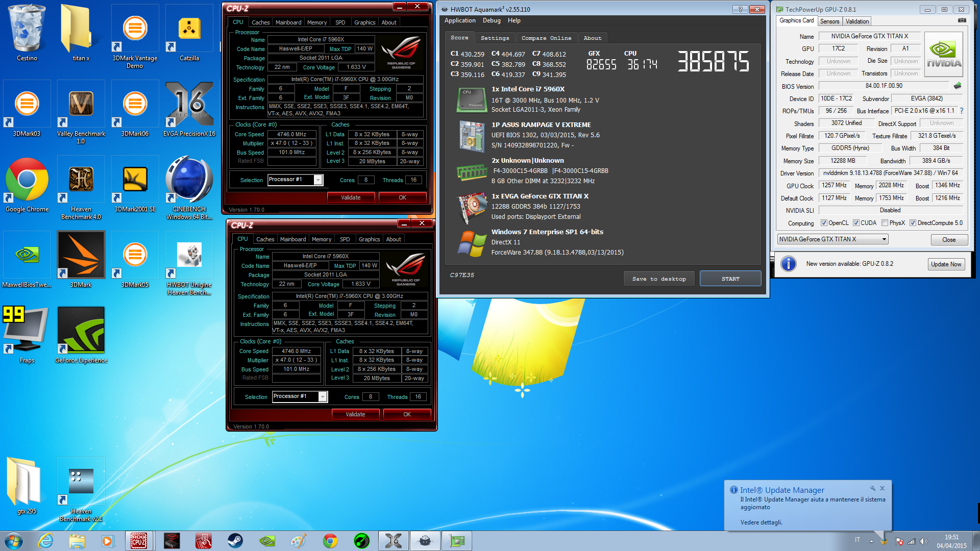The image size is (980, 551).
Task: Click Vedere dettagli in Intel Update Manager
Action: tap(761, 522)
